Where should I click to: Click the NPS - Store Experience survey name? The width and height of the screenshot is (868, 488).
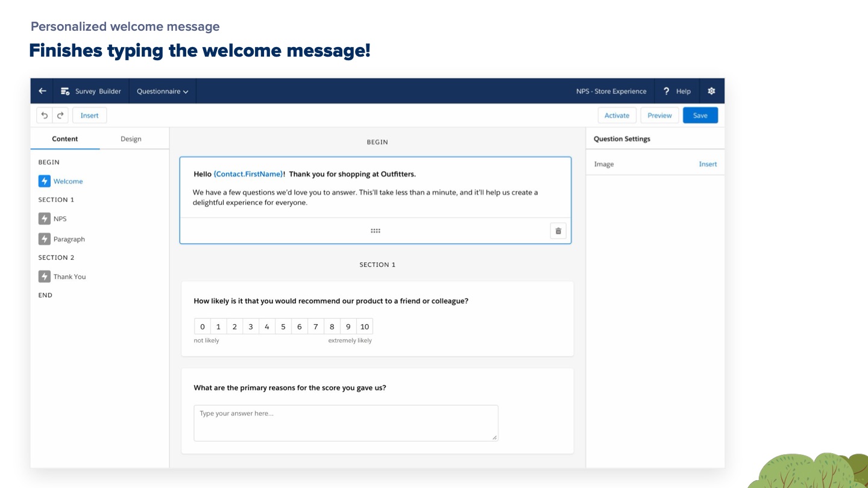[611, 92]
